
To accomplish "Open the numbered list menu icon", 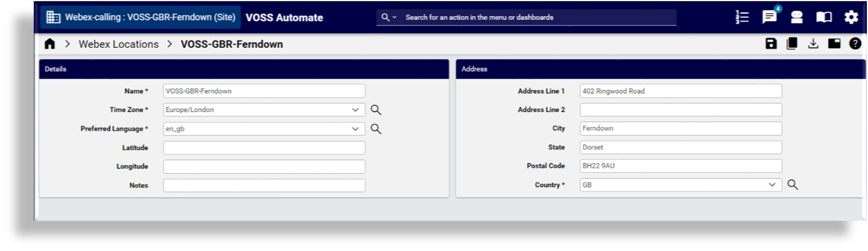I will [743, 17].
